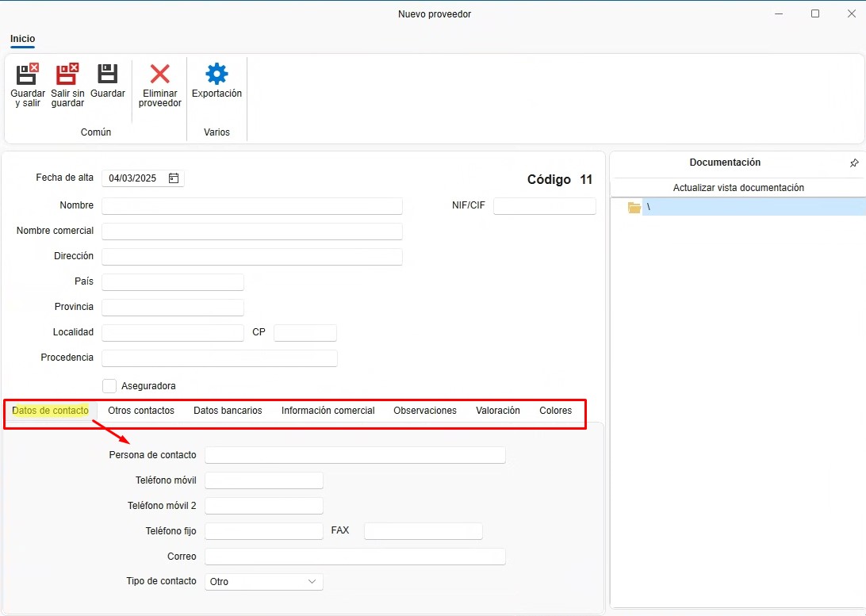Image resolution: width=866 pixels, height=616 pixels.
Task: Click the Teléfono fijo field
Action: pyautogui.click(x=263, y=531)
